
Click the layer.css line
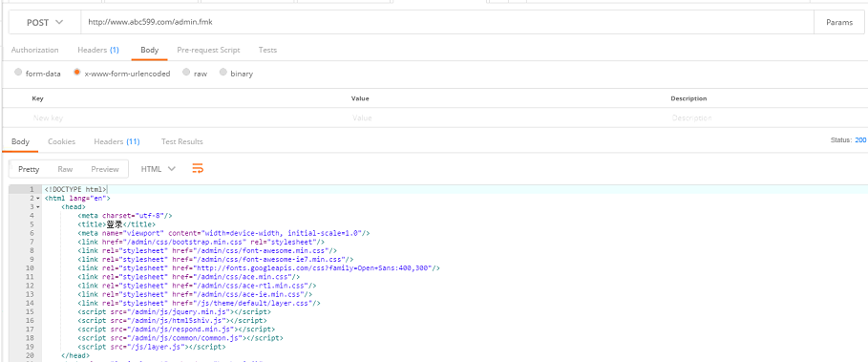(200, 304)
